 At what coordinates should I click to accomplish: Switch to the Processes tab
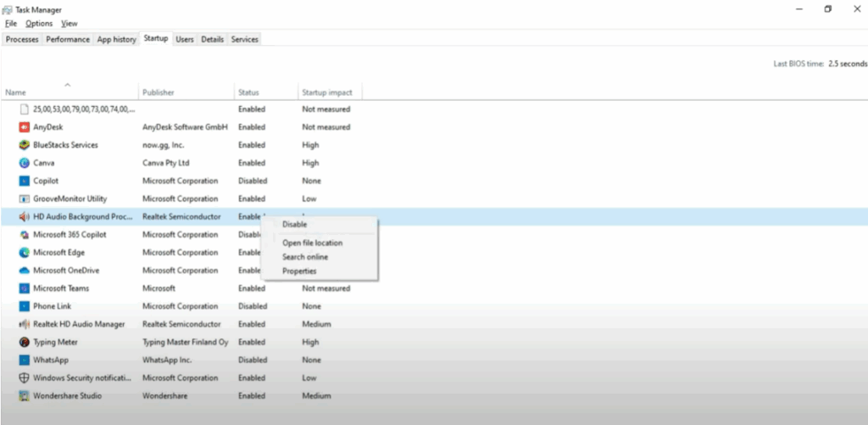point(22,39)
